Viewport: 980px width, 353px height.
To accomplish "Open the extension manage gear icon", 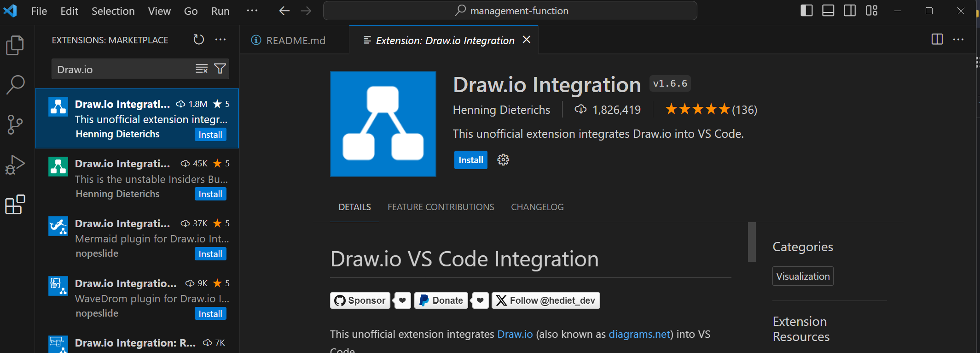I will (503, 160).
